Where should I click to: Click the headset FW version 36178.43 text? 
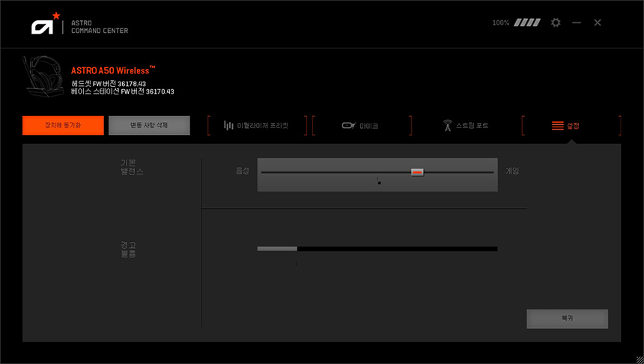tap(109, 84)
